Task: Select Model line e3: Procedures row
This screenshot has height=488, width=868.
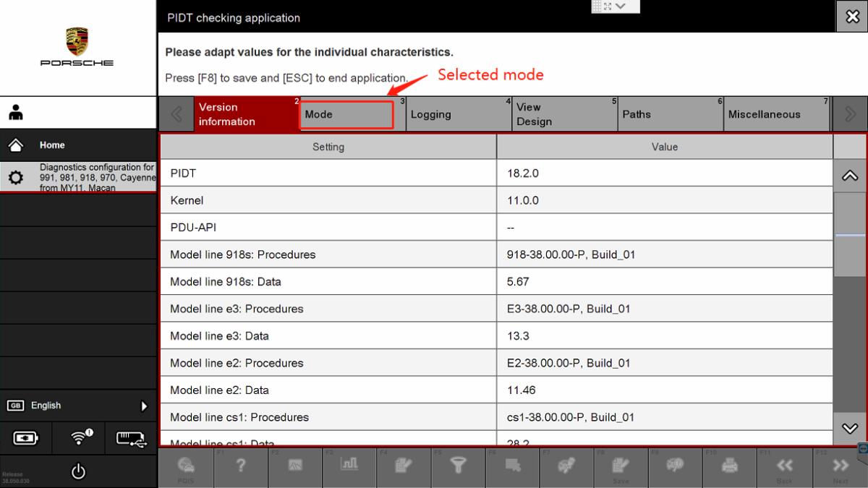Action: coord(496,309)
